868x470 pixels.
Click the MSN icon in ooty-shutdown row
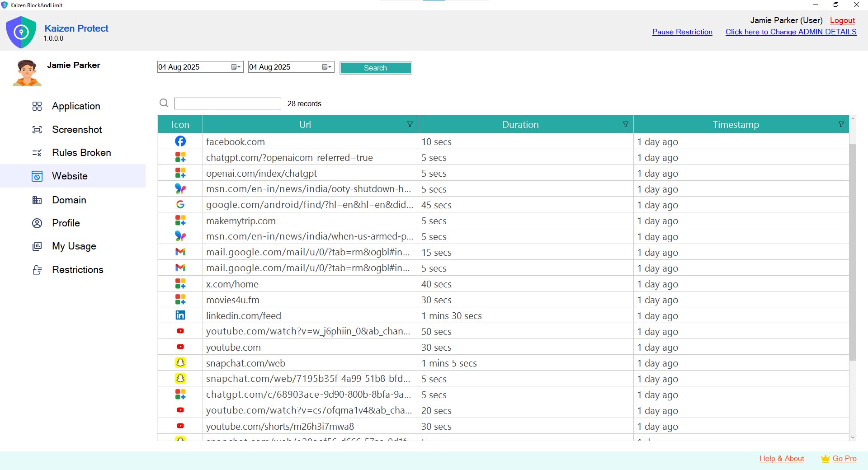[180, 189]
